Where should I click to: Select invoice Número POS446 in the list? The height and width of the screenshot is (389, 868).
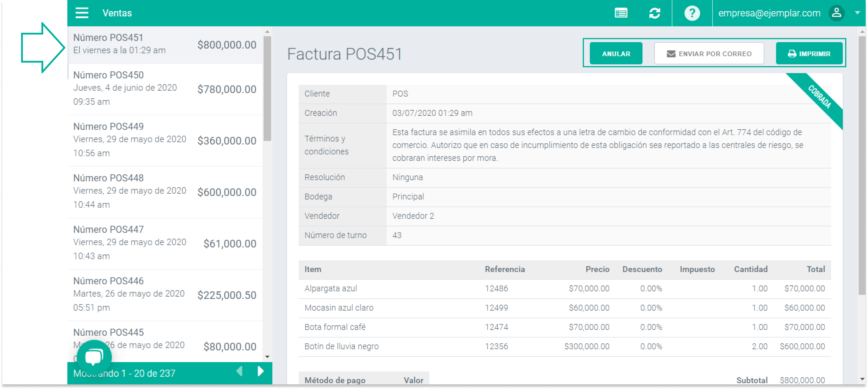pos(165,295)
